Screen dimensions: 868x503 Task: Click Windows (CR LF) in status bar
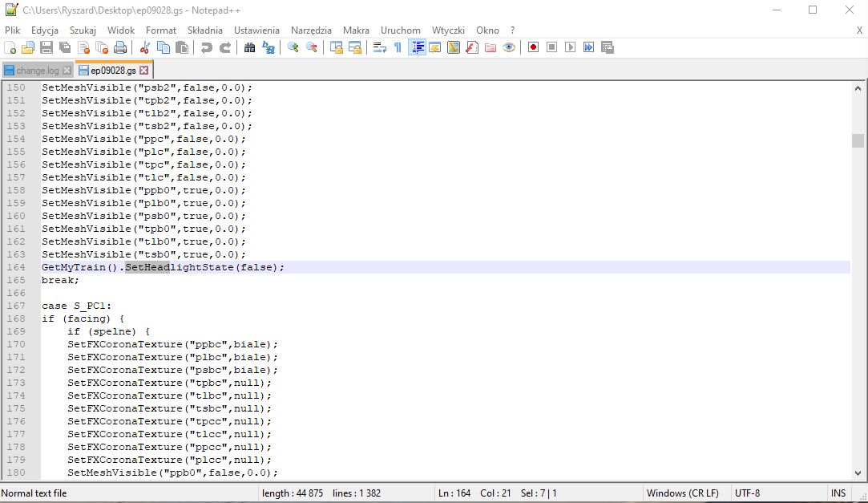(x=682, y=493)
